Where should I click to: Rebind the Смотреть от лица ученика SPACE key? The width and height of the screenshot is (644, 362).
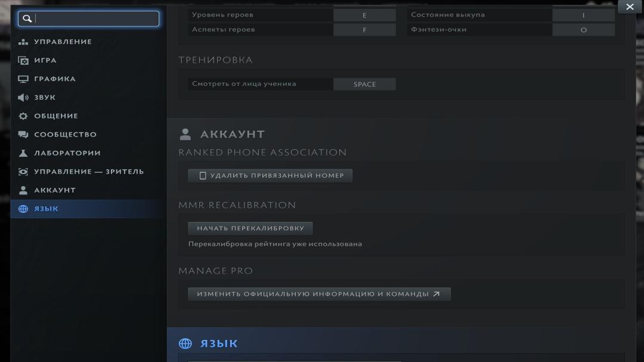pos(364,84)
